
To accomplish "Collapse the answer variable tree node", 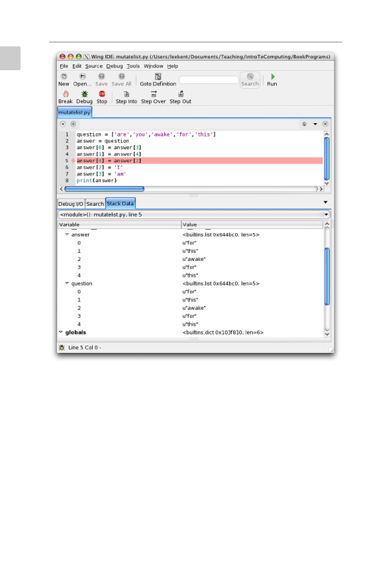I will pos(67,234).
